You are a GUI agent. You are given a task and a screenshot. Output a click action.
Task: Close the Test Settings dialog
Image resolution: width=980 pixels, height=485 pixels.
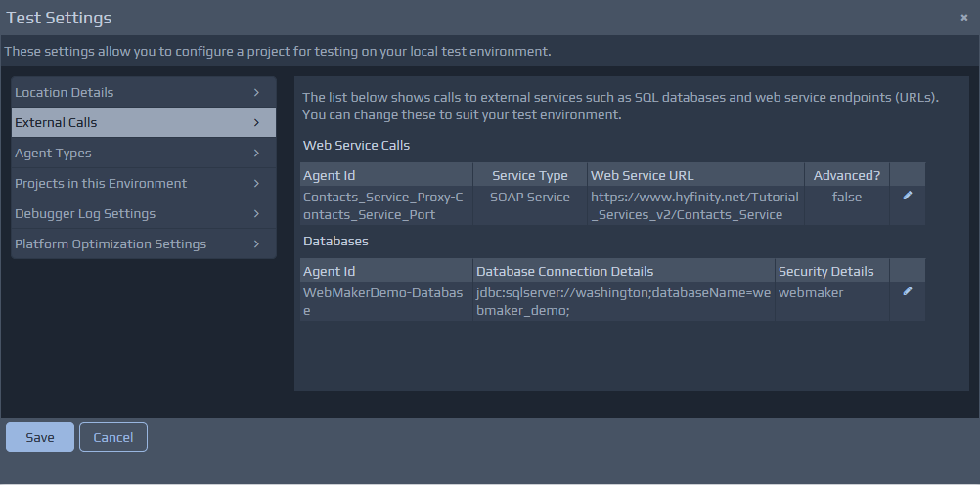tap(964, 18)
